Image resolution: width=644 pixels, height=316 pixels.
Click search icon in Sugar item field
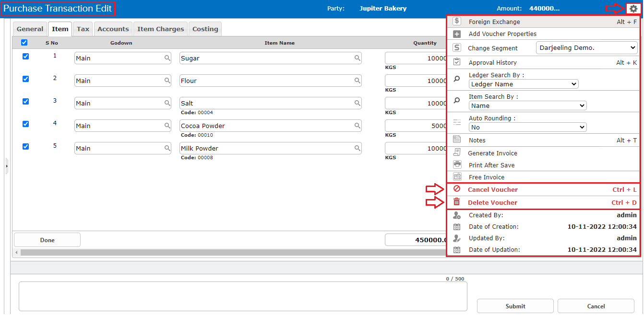tap(357, 58)
